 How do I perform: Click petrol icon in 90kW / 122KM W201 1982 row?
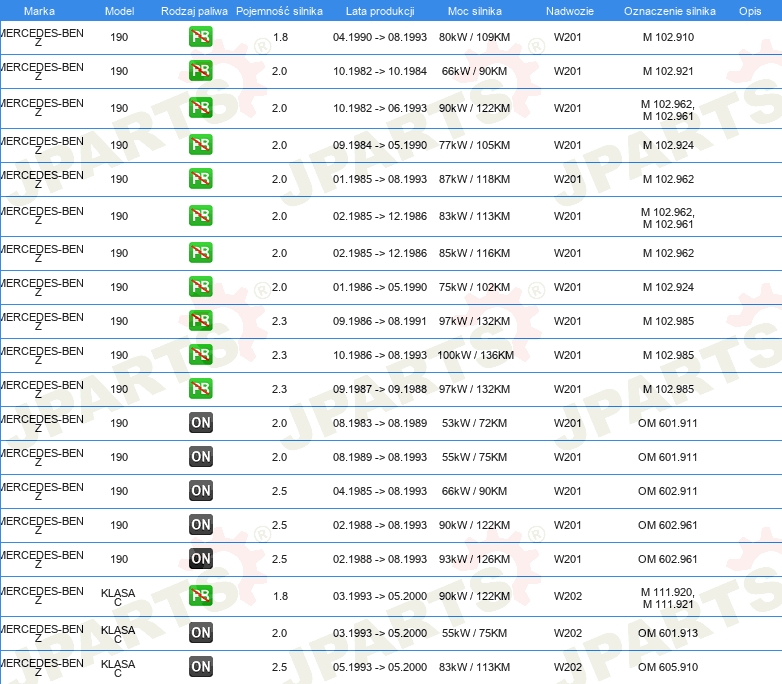click(x=200, y=108)
